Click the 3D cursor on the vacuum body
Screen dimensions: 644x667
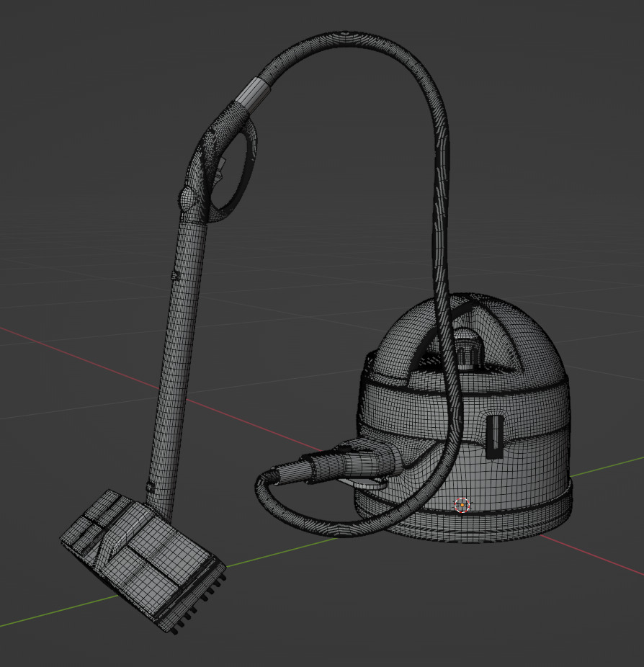pyautogui.click(x=462, y=505)
